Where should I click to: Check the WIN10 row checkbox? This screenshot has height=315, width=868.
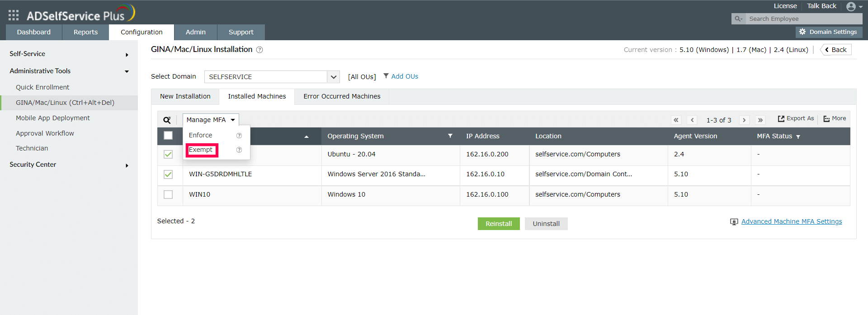168,194
